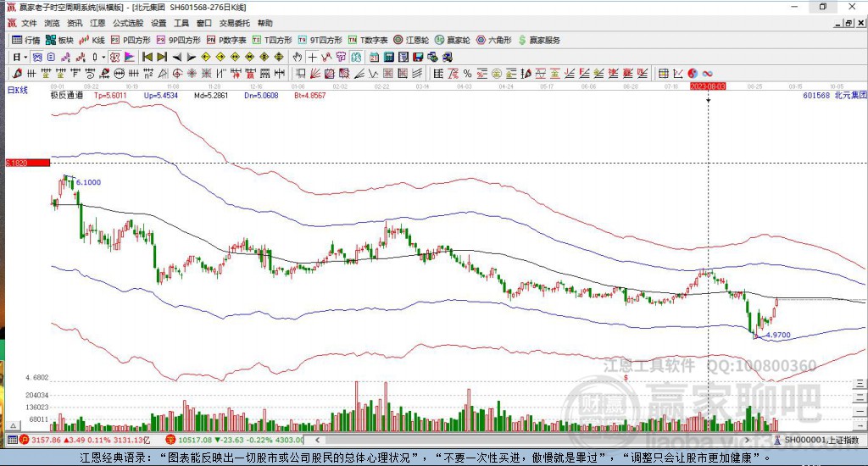Screen dimensions: 868x466
Task: Click the 6.1000 high price label
Action: pos(88,182)
